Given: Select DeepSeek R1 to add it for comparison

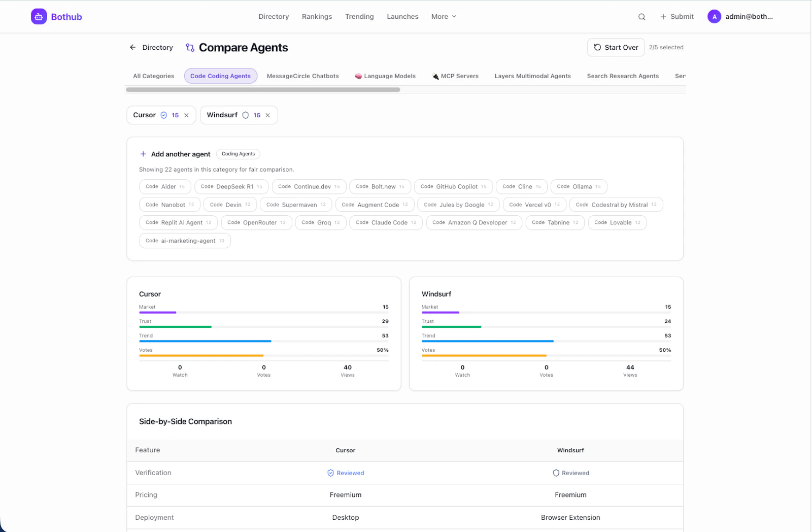Looking at the screenshot, I should pyautogui.click(x=231, y=186).
